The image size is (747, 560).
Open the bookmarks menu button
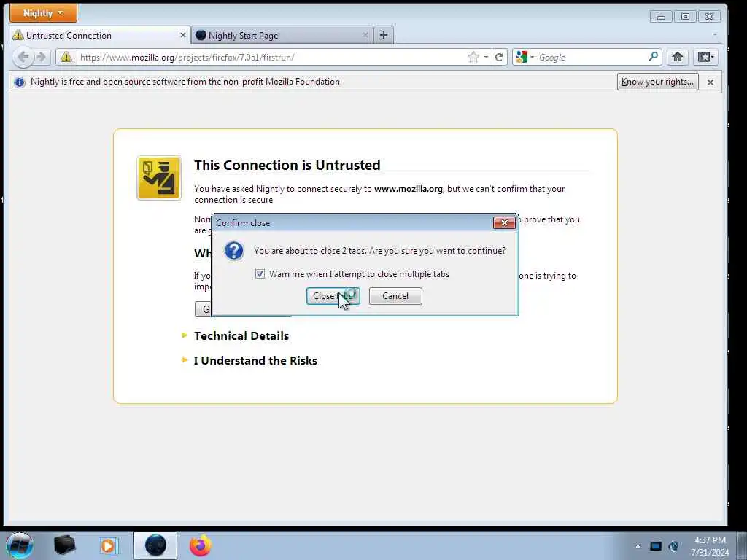coord(705,57)
